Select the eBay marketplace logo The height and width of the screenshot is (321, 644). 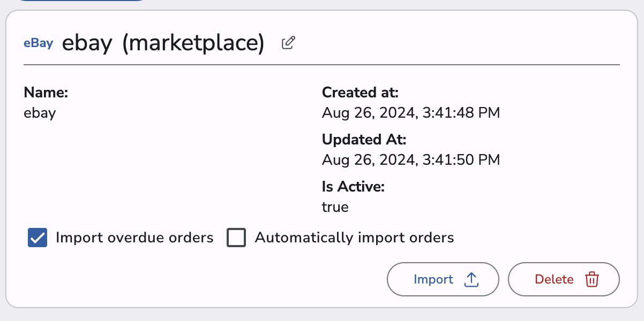pyautogui.click(x=38, y=43)
